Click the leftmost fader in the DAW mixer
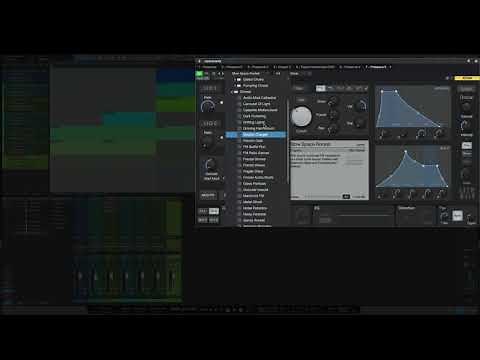The height and width of the screenshot is (360, 480). coord(80,276)
